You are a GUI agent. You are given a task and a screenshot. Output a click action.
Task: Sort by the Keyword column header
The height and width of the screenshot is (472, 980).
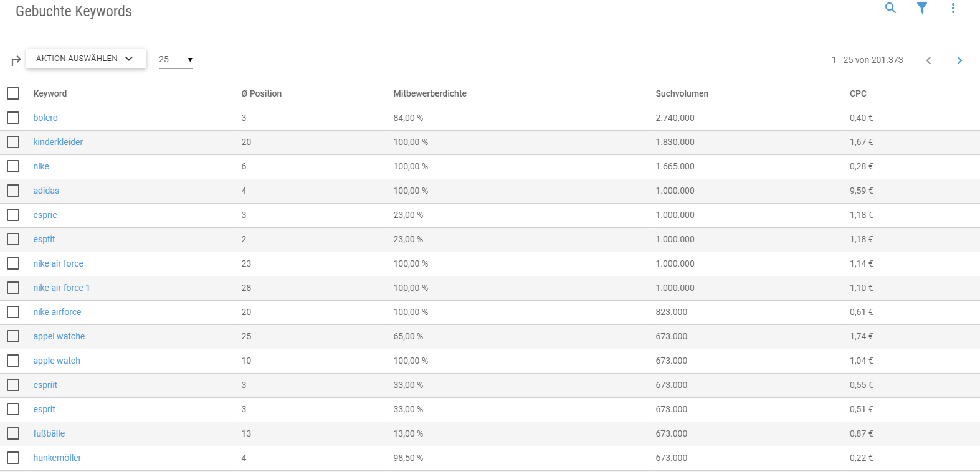point(50,93)
